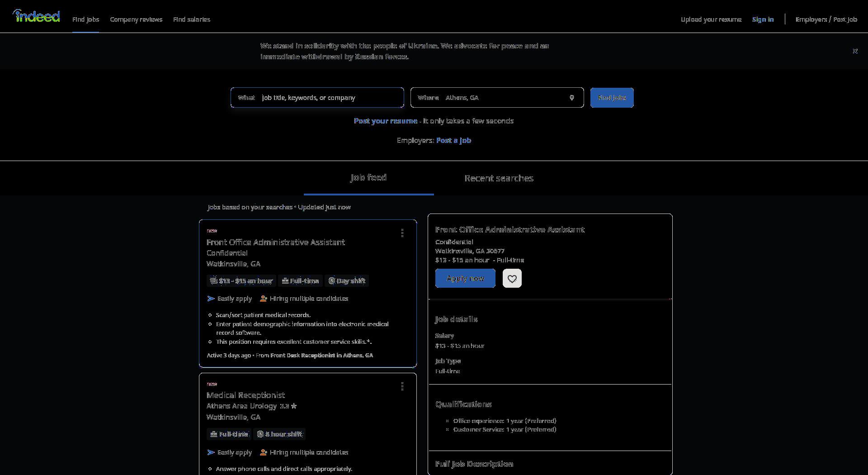Open Front Office Administrative Assistant job card title
The image size is (868, 475).
coord(276,242)
